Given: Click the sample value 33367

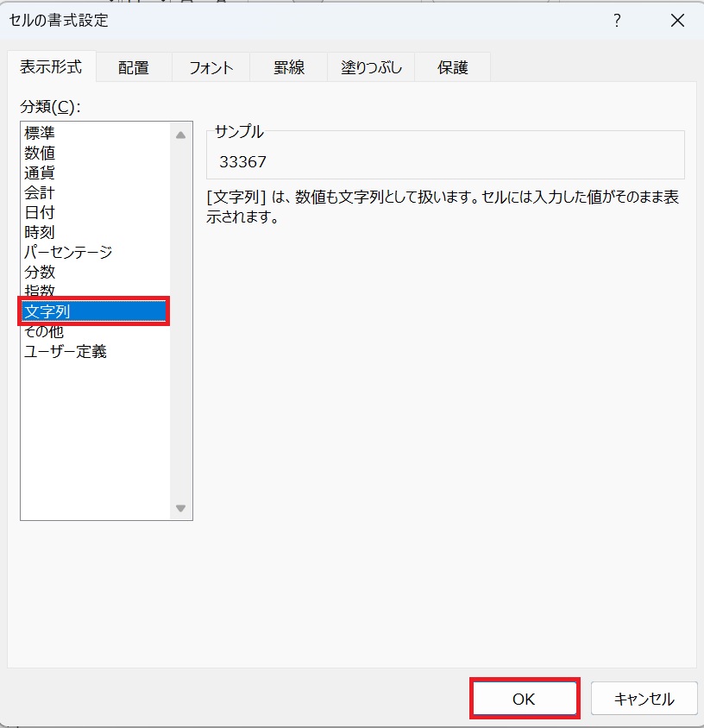Looking at the screenshot, I should pyautogui.click(x=243, y=162).
